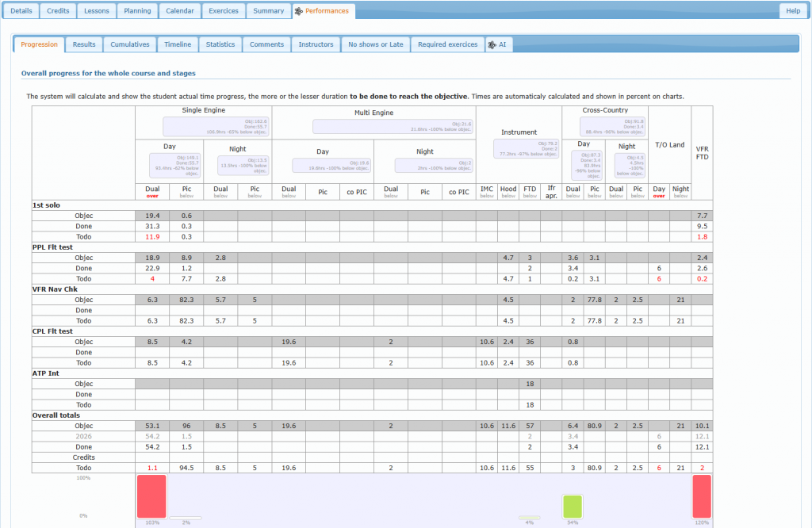
Task: Click the 94.5 Pic Todo in Overall totals
Action: point(186,468)
